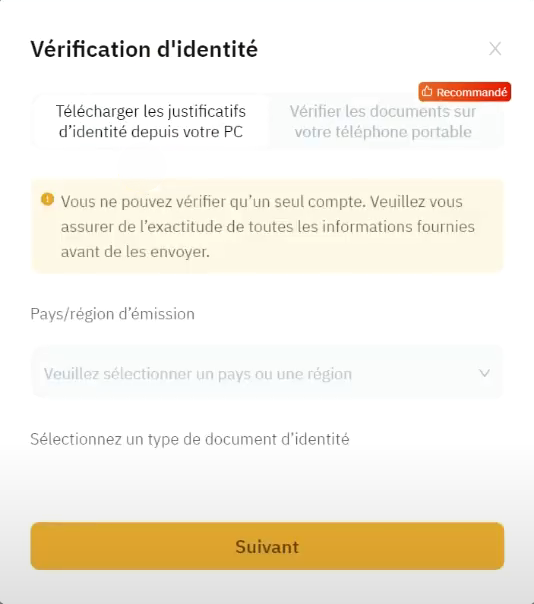The height and width of the screenshot is (604, 534).
Task: Select the Télécharger les justificatifs tab
Action: point(151,121)
